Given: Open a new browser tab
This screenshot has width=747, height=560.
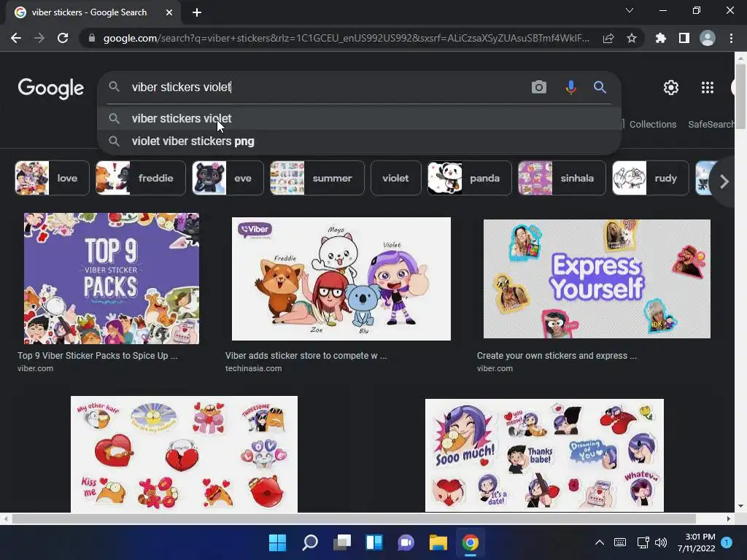Looking at the screenshot, I should [x=197, y=12].
